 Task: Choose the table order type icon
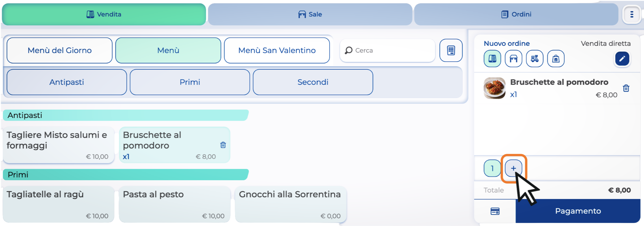[x=513, y=59]
